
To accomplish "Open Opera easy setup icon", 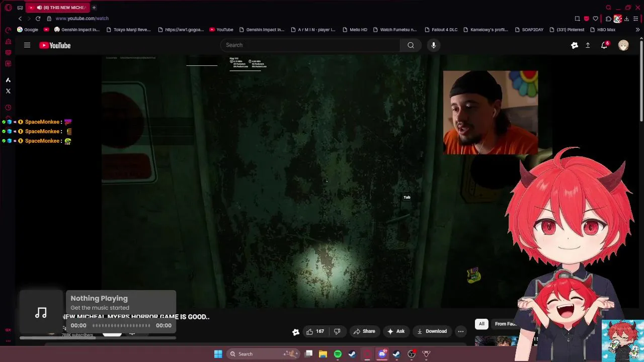I will [x=636, y=19].
